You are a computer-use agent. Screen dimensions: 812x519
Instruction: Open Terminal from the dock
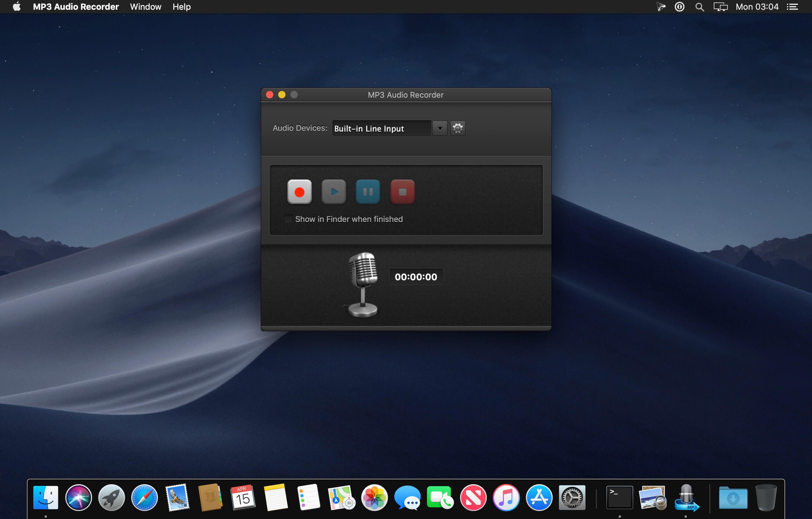click(620, 497)
